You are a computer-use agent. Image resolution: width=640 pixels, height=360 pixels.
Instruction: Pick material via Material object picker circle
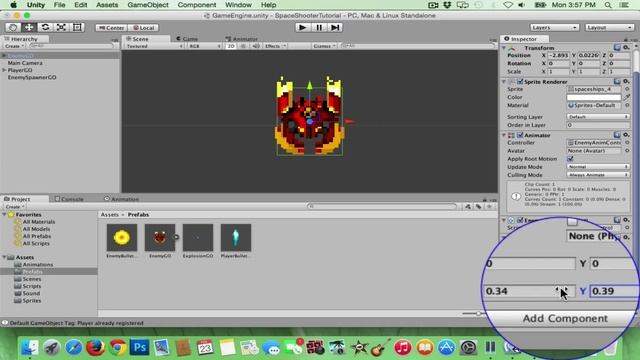(627, 105)
